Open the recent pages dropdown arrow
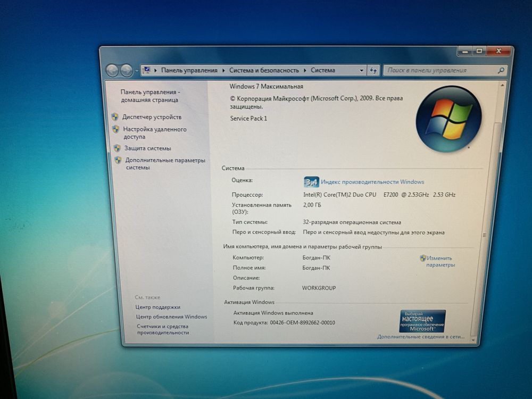 click(x=136, y=71)
